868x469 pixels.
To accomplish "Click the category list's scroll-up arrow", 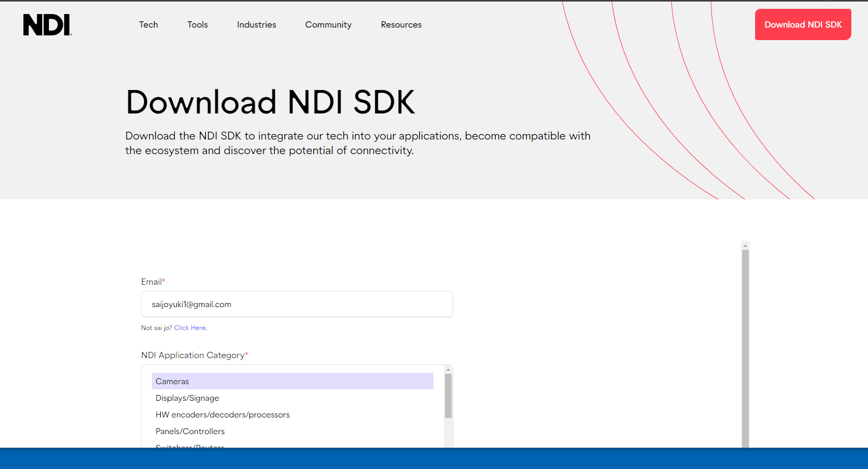I will [x=448, y=370].
